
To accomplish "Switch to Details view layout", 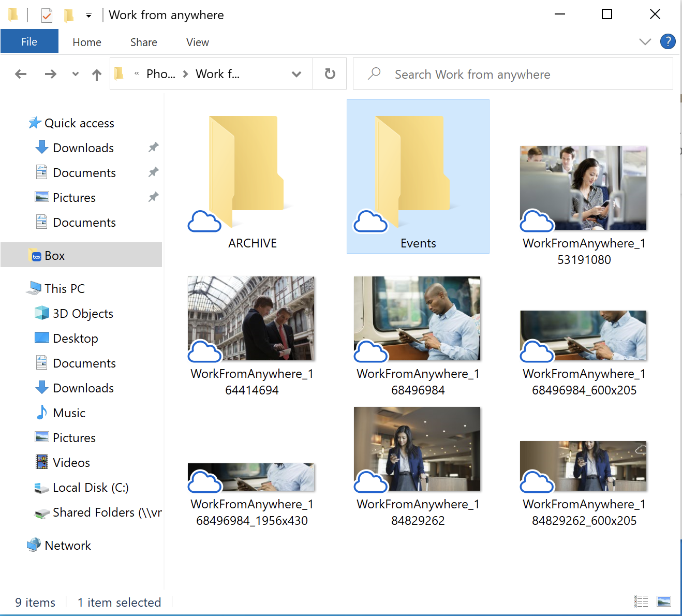I will 641,601.
